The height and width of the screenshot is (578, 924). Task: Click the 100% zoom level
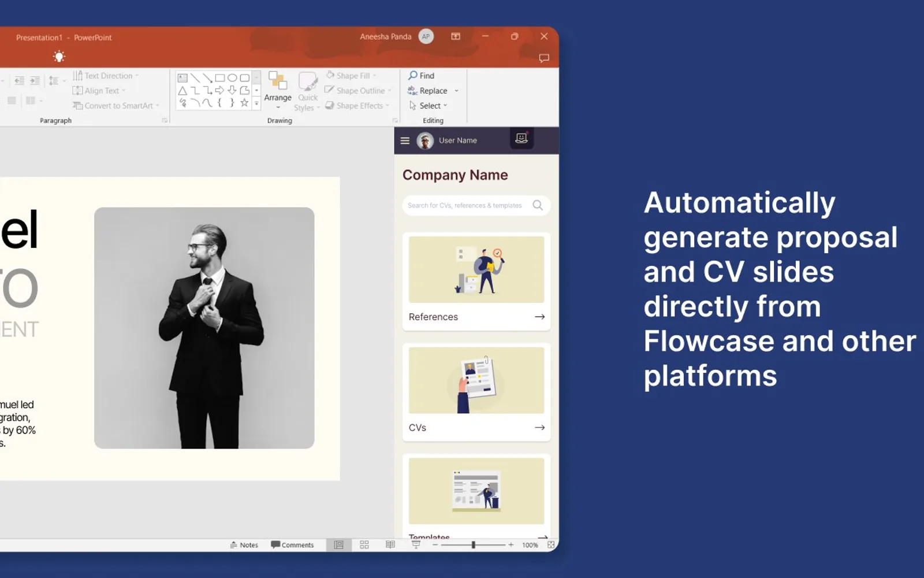(x=530, y=545)
